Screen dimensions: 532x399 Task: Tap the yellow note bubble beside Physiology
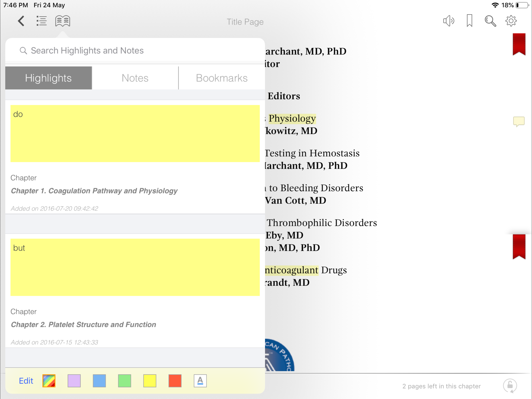tap(519, 121)
